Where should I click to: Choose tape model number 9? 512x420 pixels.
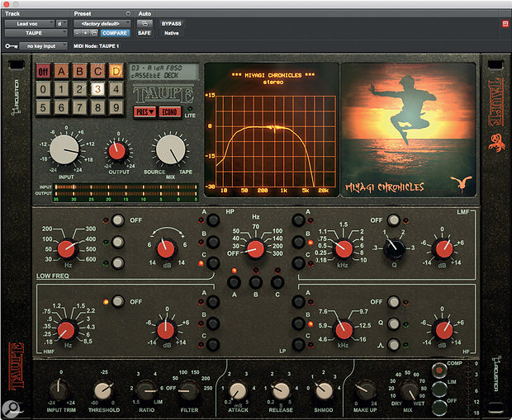pyautogui.click(x=116, y=107)
